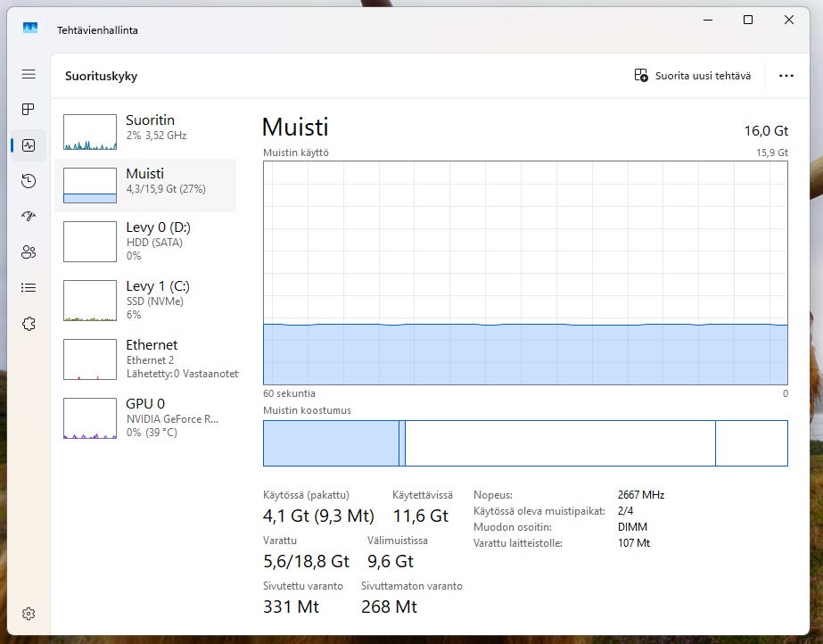Open the three-dots more options menu
823x644 pixels.
tap(786, 76)
